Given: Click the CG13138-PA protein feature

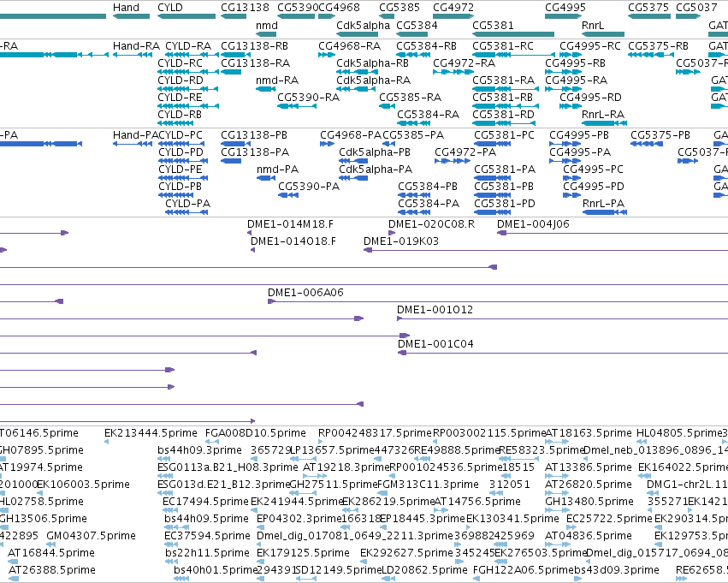Looking at the screenshot, I should (x=231, y=161).
